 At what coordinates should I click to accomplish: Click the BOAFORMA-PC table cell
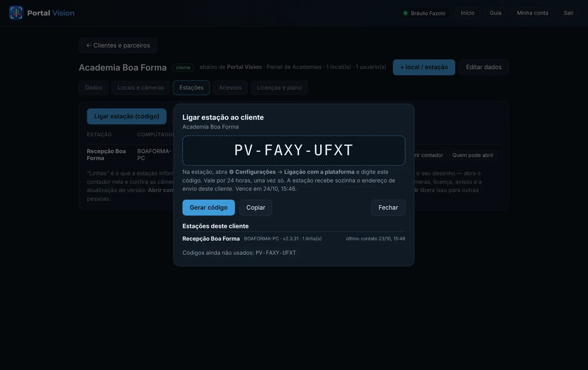(x=154, y=155)
